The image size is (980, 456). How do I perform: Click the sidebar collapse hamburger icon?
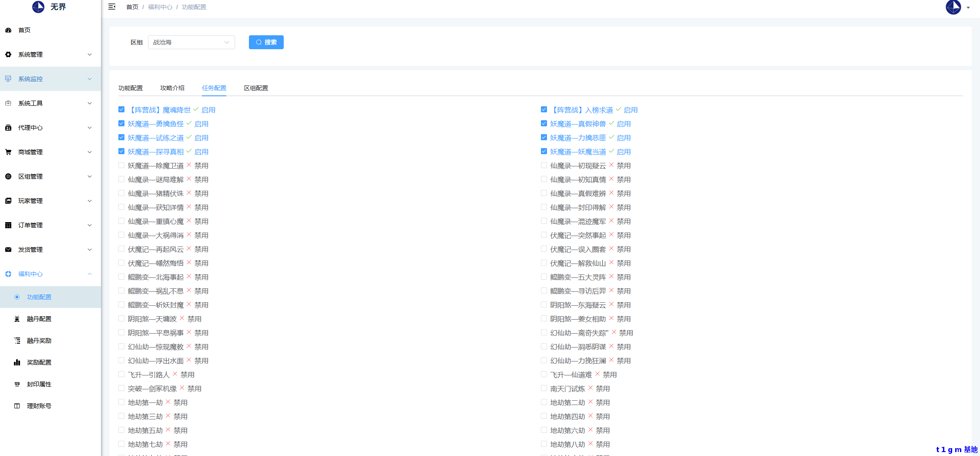pyautogui.click(x=112, y=7)
